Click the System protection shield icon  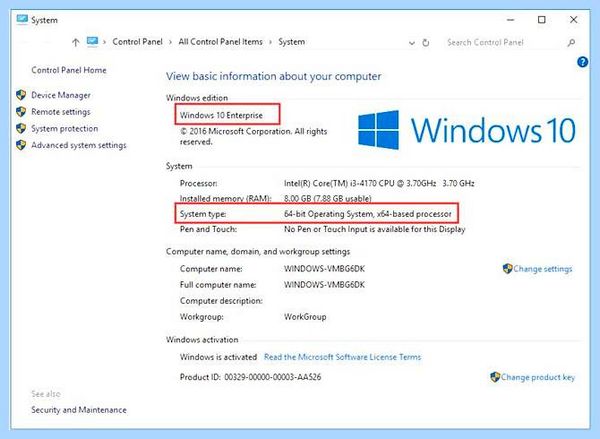tap(21, 128)
